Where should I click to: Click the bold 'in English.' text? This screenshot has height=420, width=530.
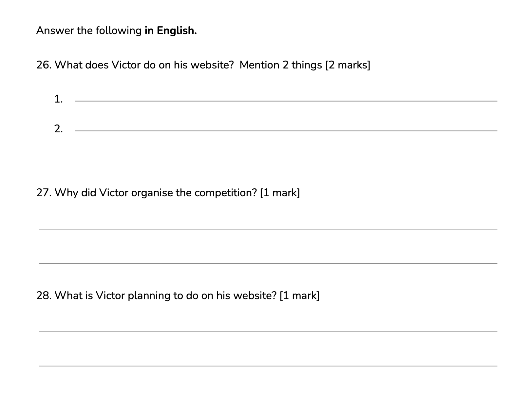[x=171, y=30]
